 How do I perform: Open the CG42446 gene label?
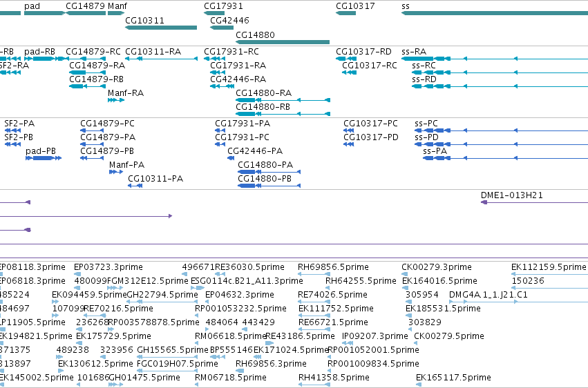click(229, 20)
